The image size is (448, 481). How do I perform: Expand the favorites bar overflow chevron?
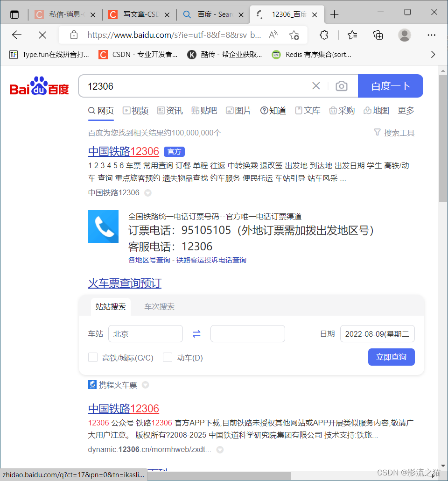click(x=433, y=55)
